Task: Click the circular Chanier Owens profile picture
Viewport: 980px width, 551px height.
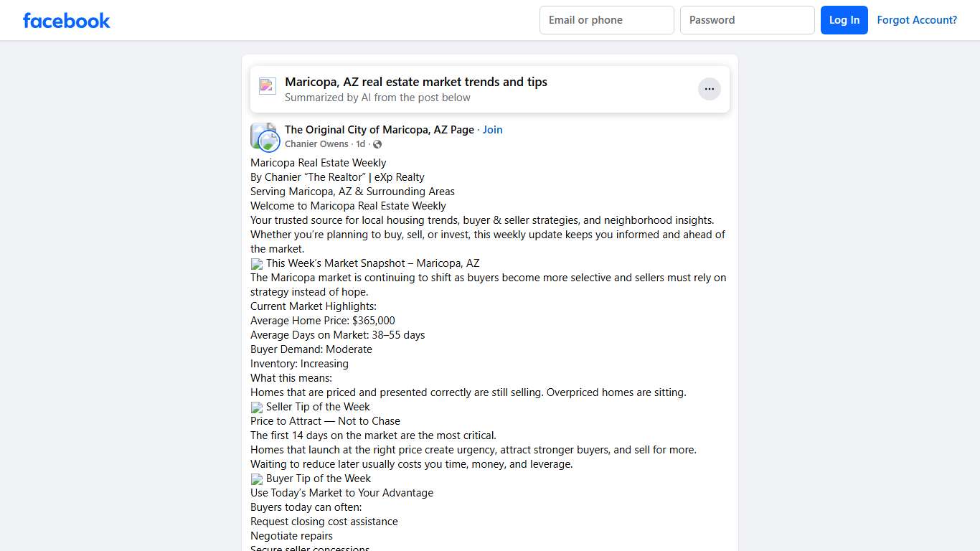Action: click(269, 141)
